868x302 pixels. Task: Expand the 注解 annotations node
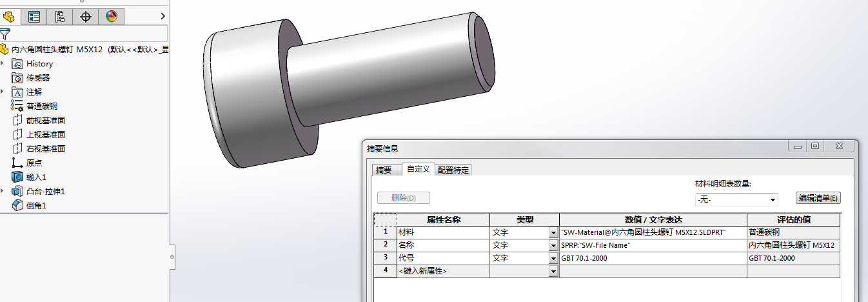pos(3,92)
